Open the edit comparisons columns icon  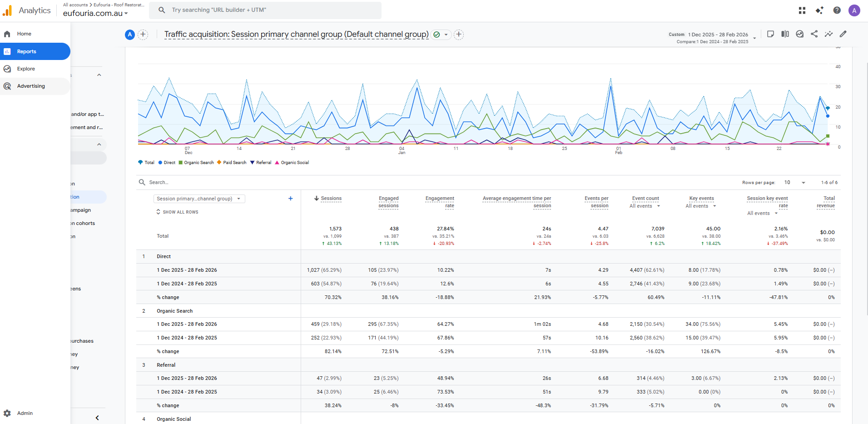(785, 34)
